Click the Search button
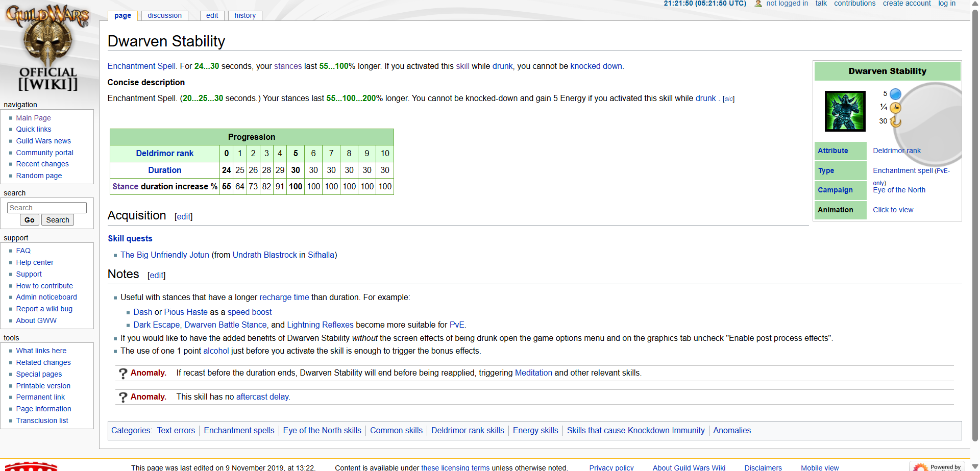This screenshot has width=980, height=471. (x=58, y=220)
